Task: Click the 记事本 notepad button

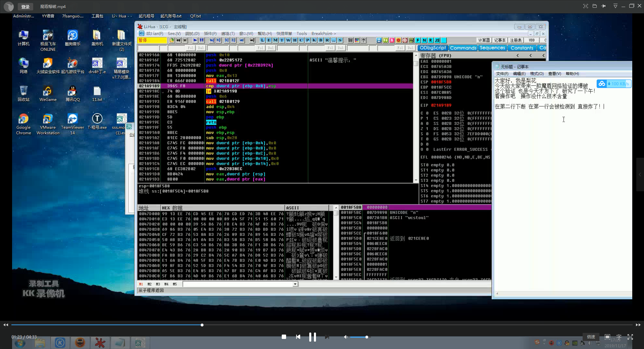Action: tap(500, 40)
